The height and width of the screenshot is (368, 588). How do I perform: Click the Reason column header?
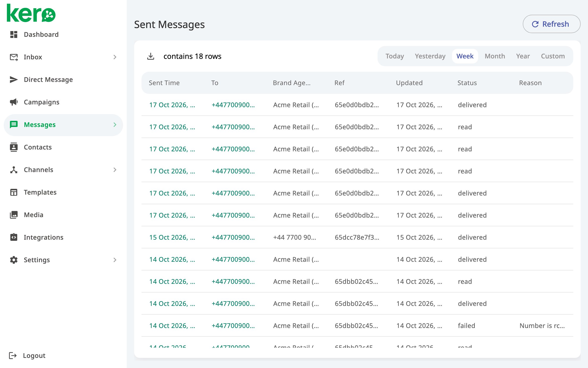tap(530, 83)
